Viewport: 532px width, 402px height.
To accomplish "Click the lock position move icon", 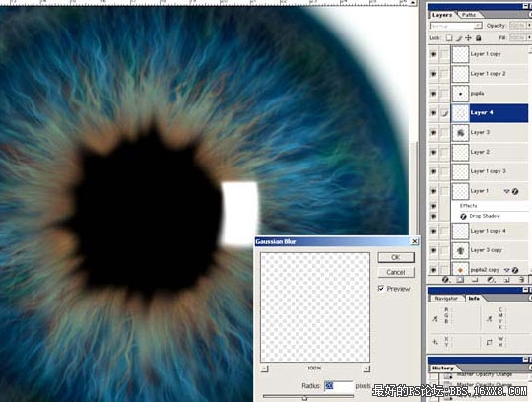I will click(x=469, y=38).
